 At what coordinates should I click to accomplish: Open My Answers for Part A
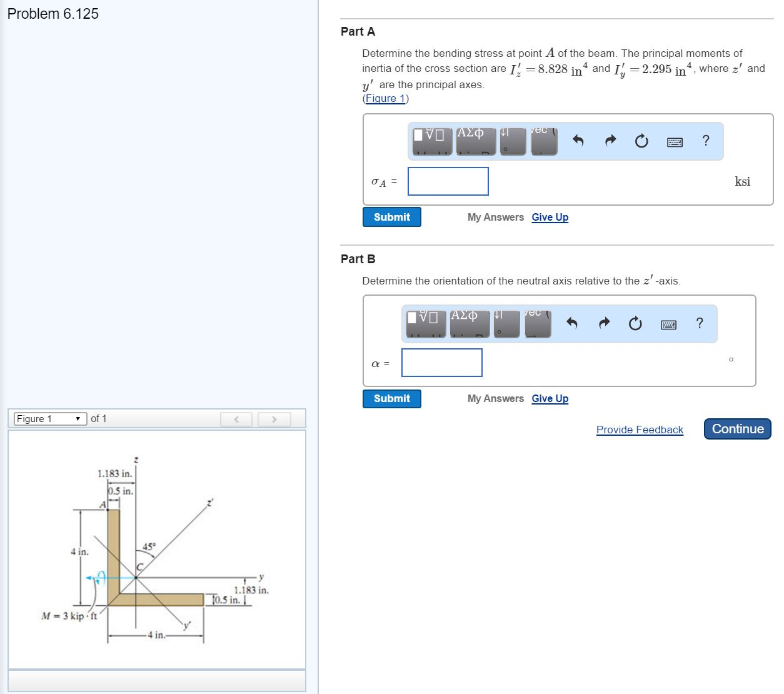point(496,217)
